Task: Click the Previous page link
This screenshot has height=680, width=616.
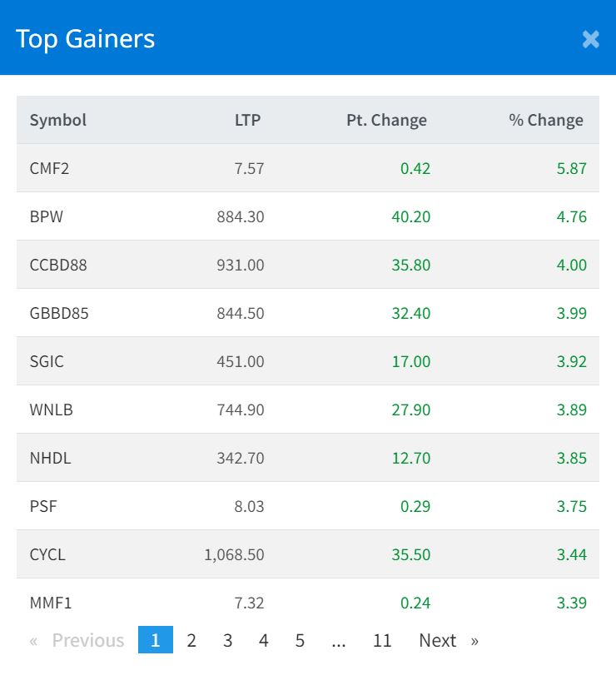Action: click(x=77, y=640)
